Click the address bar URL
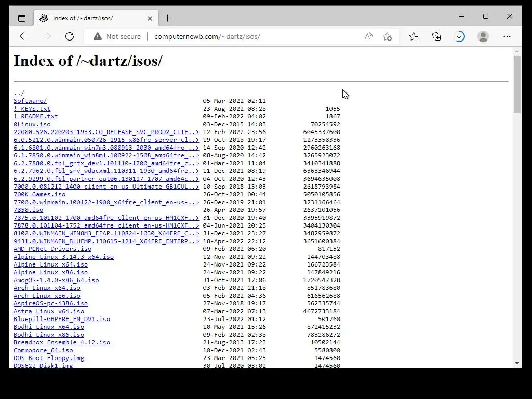Image resolution: width=532 pixels, height=399 pixels. pyautogui.click(x=207, y=36)
